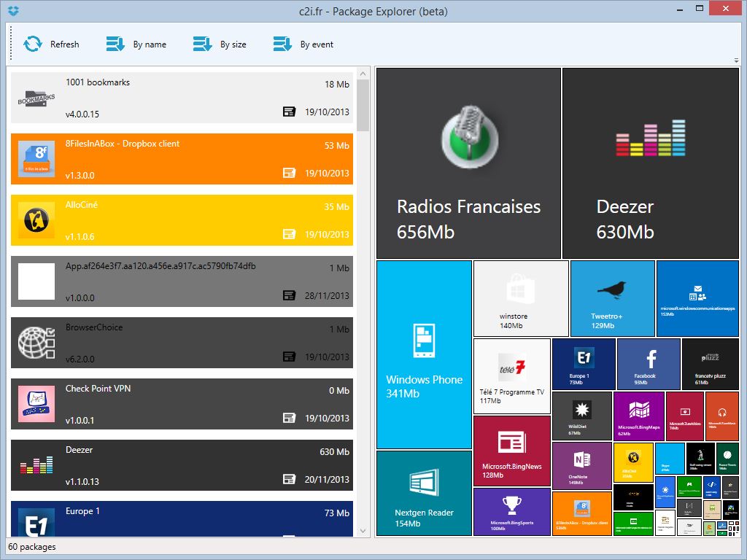This screenshot has height=560, width=747.
Task: Select the Nextgen Reader tile
Action: 424,494
